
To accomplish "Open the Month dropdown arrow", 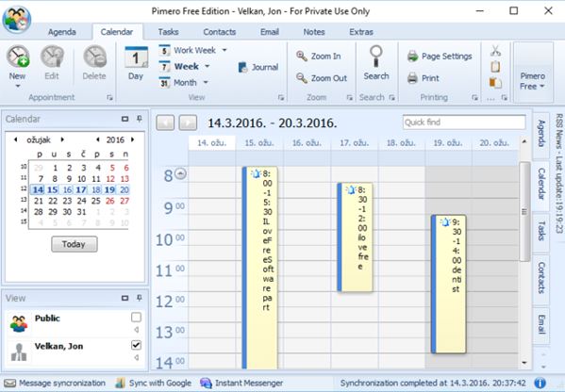I will 206,82.
